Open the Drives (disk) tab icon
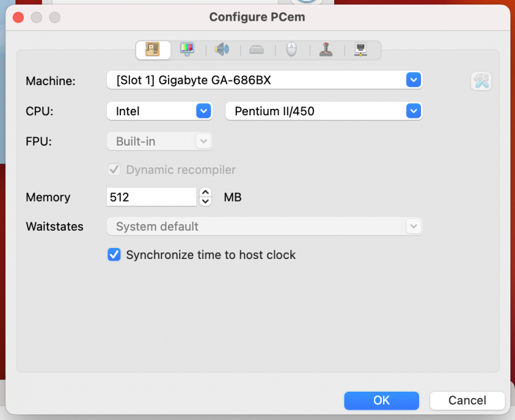The width and height of the screenshot is (515, 420). coord(256,50)
